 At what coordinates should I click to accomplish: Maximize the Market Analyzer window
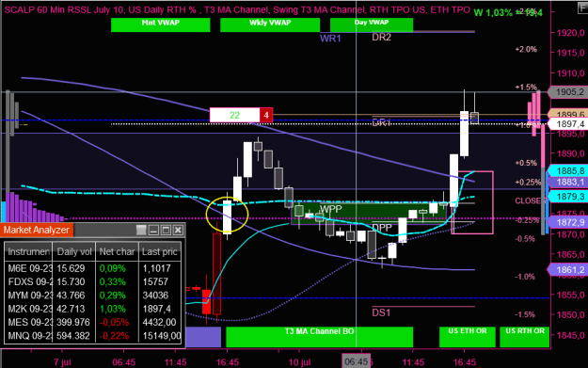click(x=166, y=230)
